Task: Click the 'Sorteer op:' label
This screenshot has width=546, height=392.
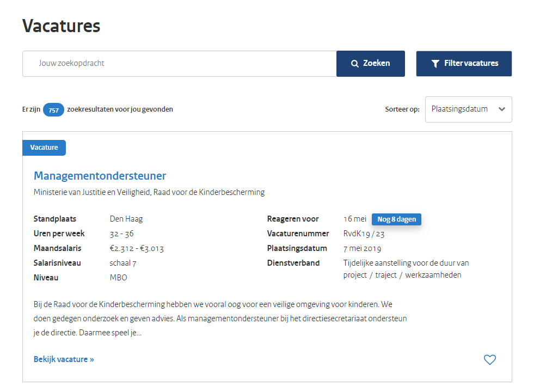Action: 402,109
